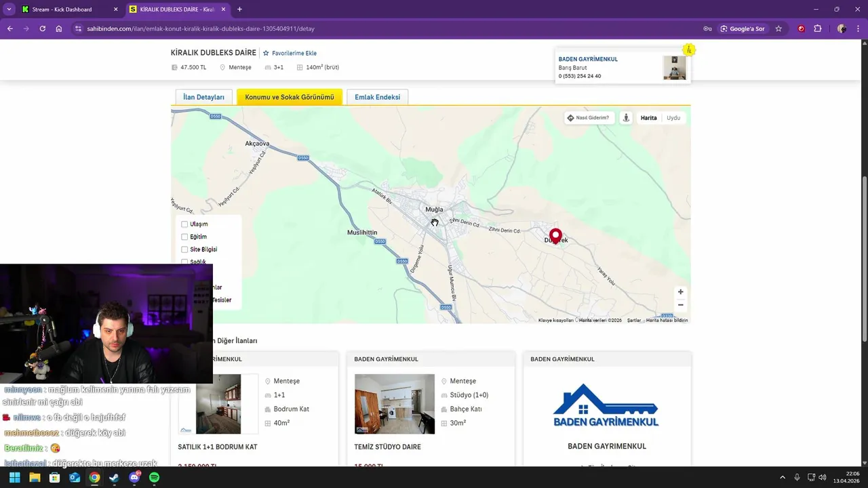Open the Emlak Endeksi tab
Image resolution: width=868 pixels, height=488 pixels.
tap(377, 97)
